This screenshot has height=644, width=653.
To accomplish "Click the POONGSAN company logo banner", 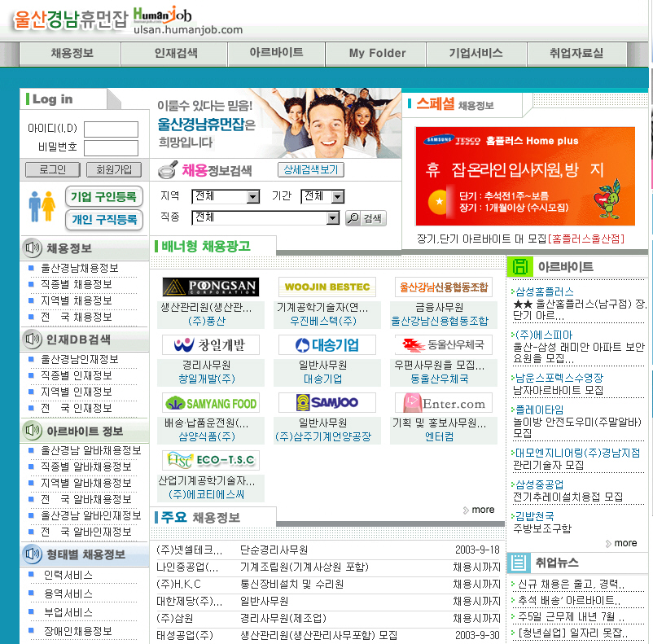I will 211,287.
